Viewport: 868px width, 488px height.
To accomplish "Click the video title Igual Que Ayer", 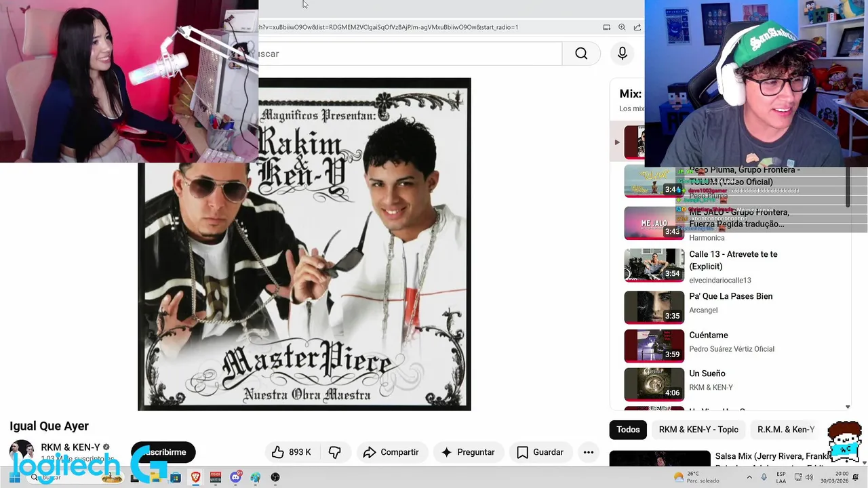I will coord(49,426).
